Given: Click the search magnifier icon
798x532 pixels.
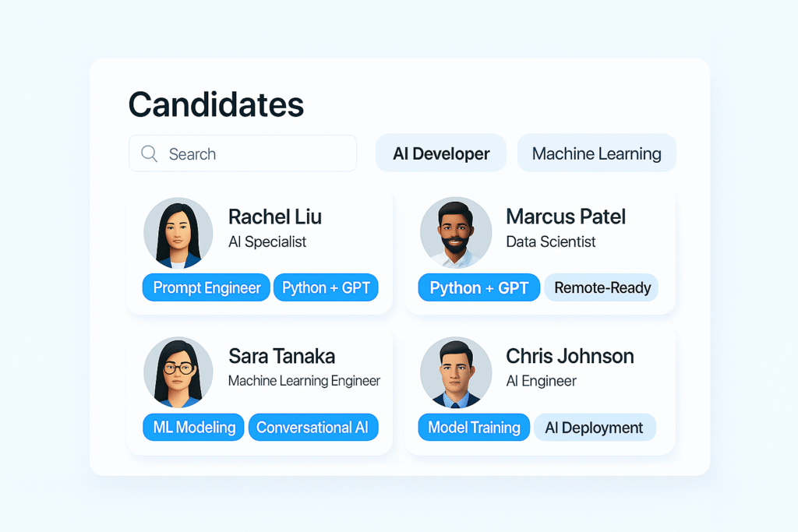Looking at the screenshot, I should point(149,153).
